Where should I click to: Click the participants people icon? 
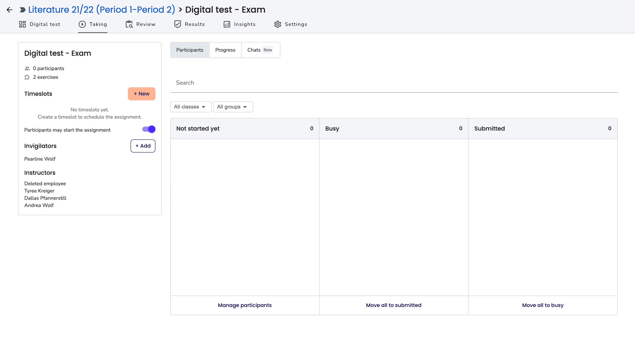tap(27, 68)
